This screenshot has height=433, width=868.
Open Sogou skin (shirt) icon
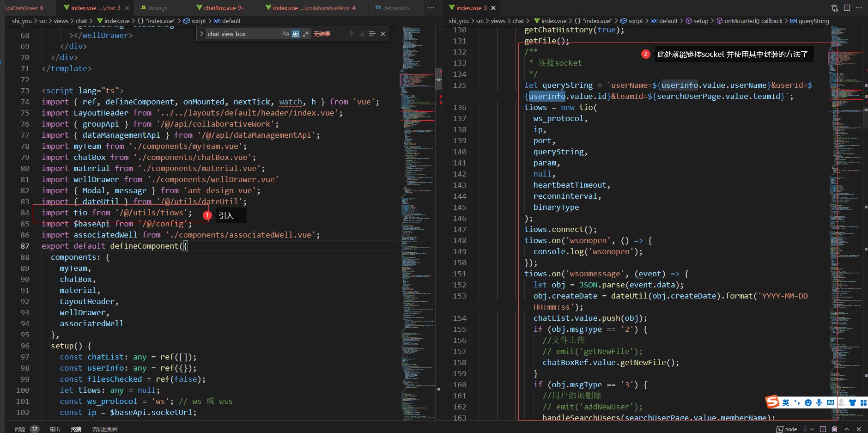point(852,403)
